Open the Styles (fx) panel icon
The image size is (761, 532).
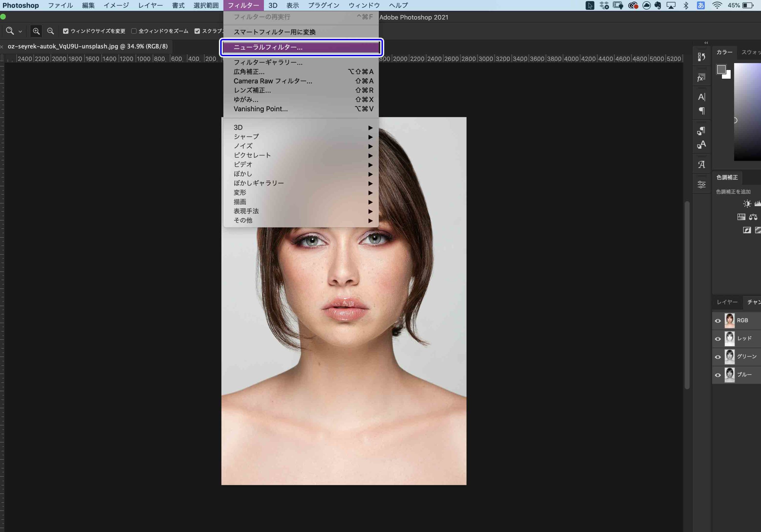pyautogui.click(x=701, y=78)
